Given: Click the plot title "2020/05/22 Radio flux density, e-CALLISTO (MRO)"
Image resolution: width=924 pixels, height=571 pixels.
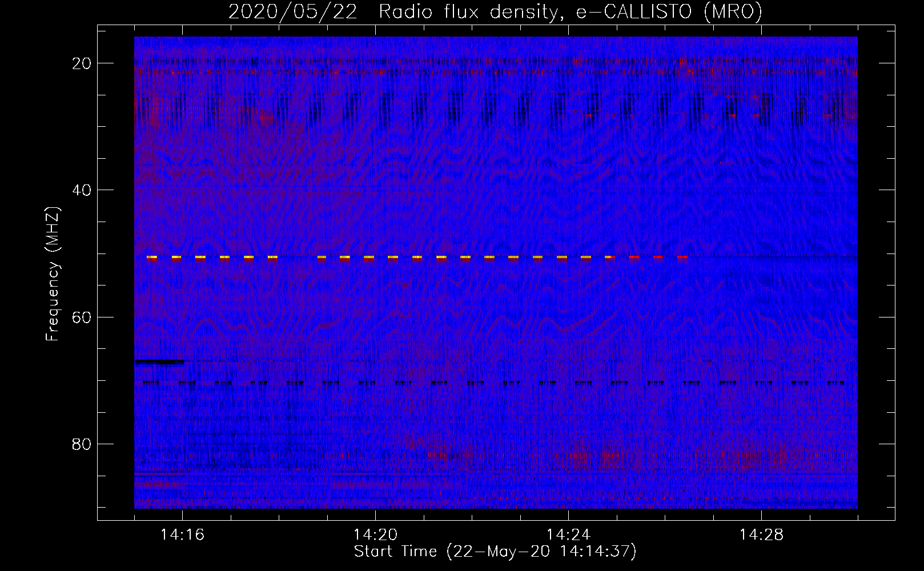Looking at the screenshot, I should (x=495, y=11).
